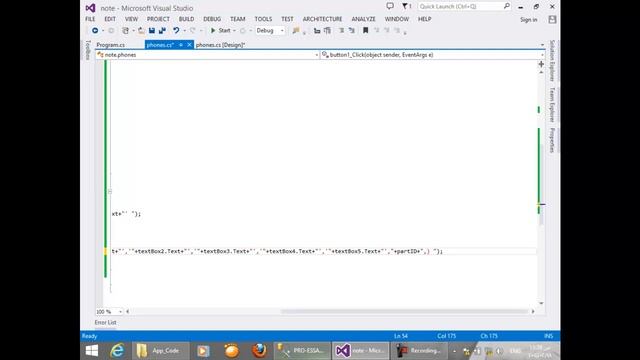Click the Save All toolbar icon
The height and width of the screenshot is (360, 640).
[162, 31]
